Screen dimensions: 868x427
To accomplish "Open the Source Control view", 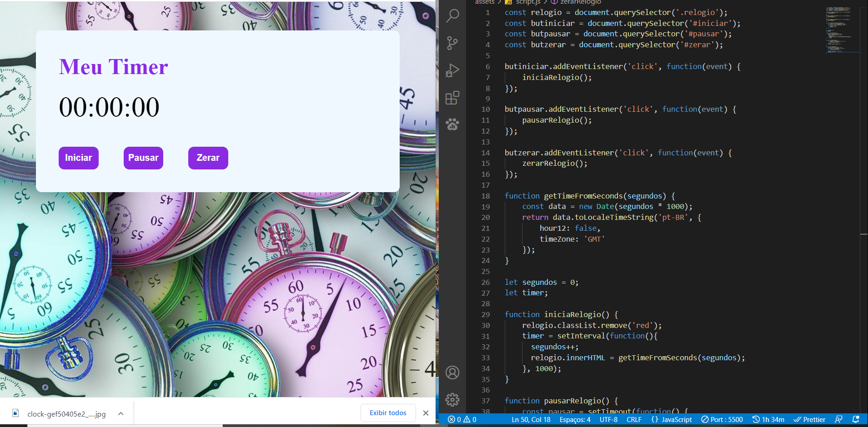I will [x=452, y=43].
